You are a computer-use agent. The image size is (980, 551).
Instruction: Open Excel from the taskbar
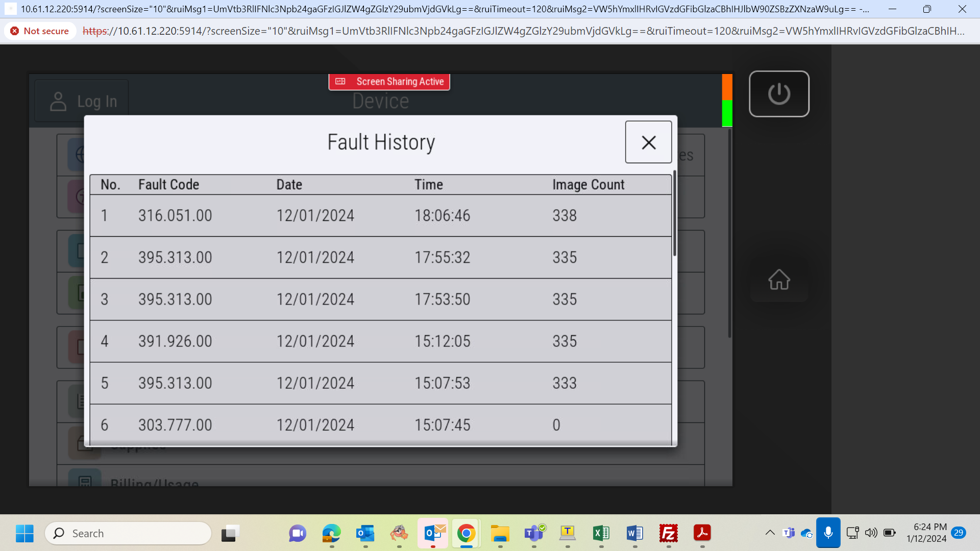click(601, 534)
